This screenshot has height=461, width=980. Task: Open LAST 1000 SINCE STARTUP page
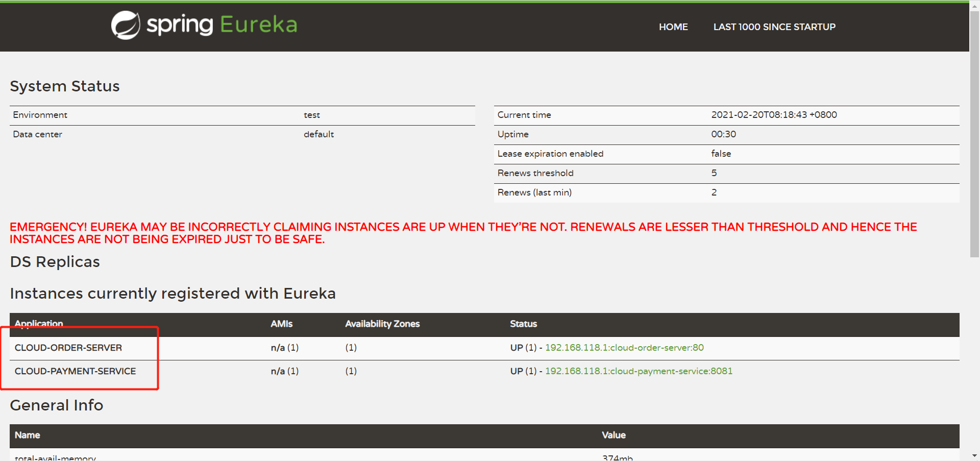pos(774,27)
